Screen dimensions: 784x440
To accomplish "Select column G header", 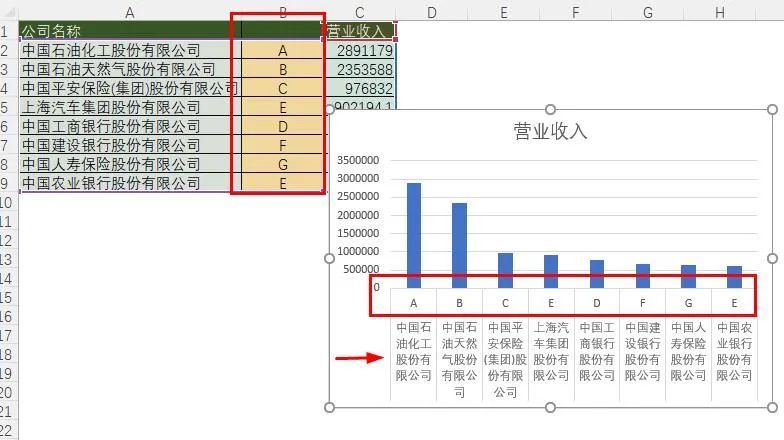I will click(648, 12).
